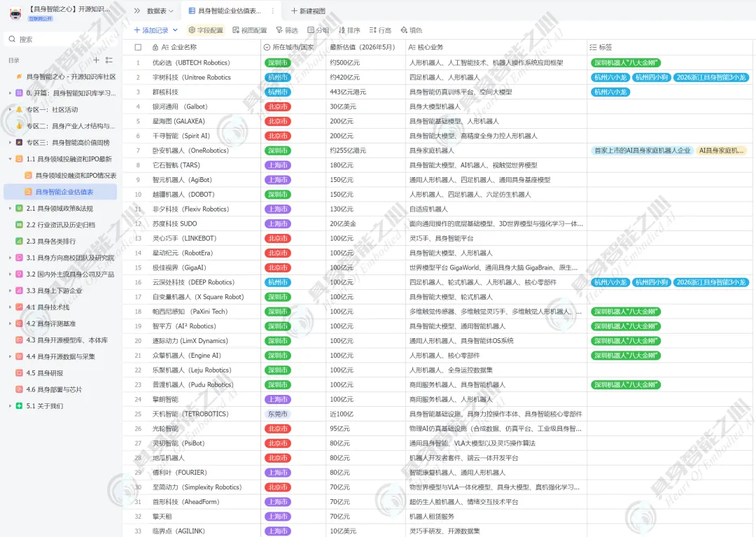Click the 填色 paint bucket icon
This screenshot has width=756, height=537.
[404, 30]
